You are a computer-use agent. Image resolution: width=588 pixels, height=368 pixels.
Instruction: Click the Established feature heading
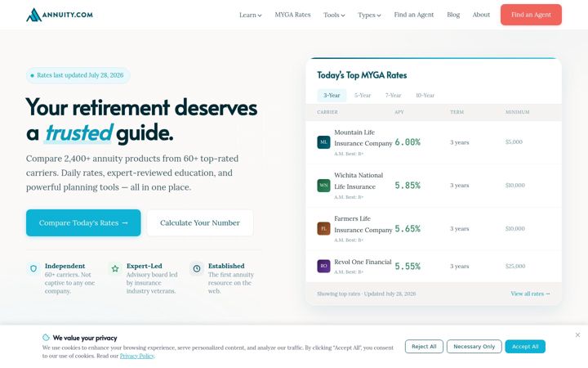coord(226,266)
